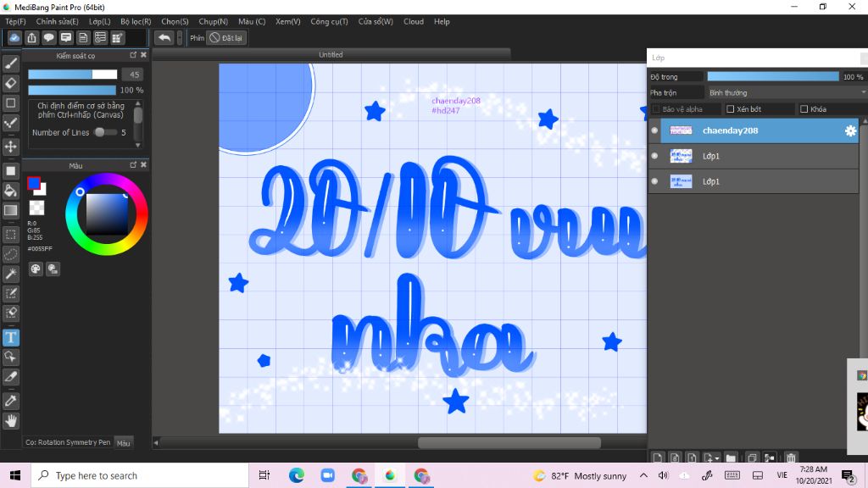Screen dimensions: 868x488
Task: Open the add layer dropdown arrow
Action: coord(717,458)
